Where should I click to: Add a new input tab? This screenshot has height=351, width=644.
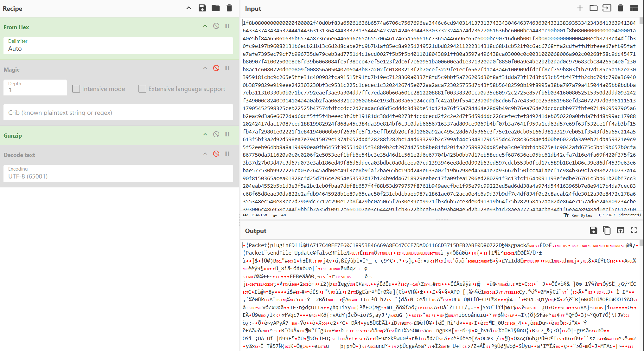(580, 8)
